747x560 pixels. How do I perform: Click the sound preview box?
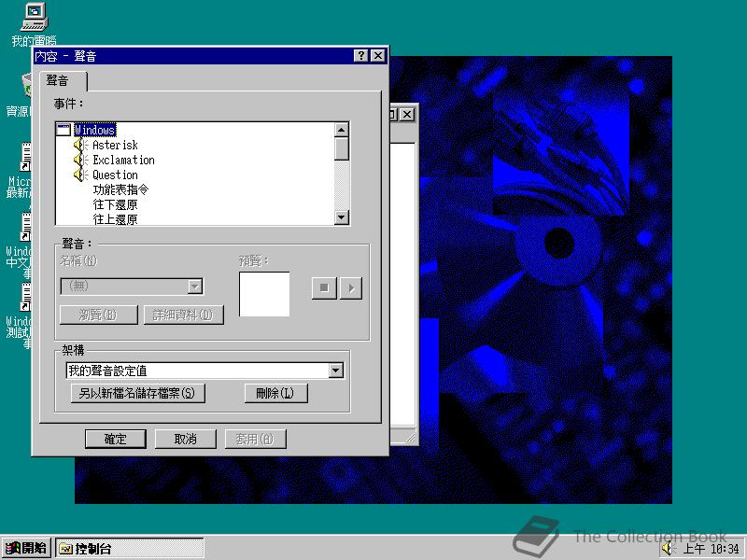(264, 294)
